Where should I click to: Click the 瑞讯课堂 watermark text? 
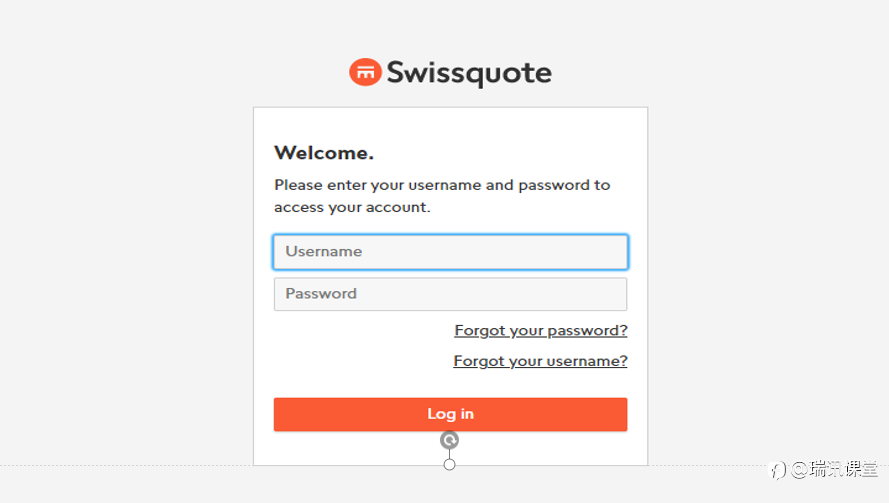point(843,469)
